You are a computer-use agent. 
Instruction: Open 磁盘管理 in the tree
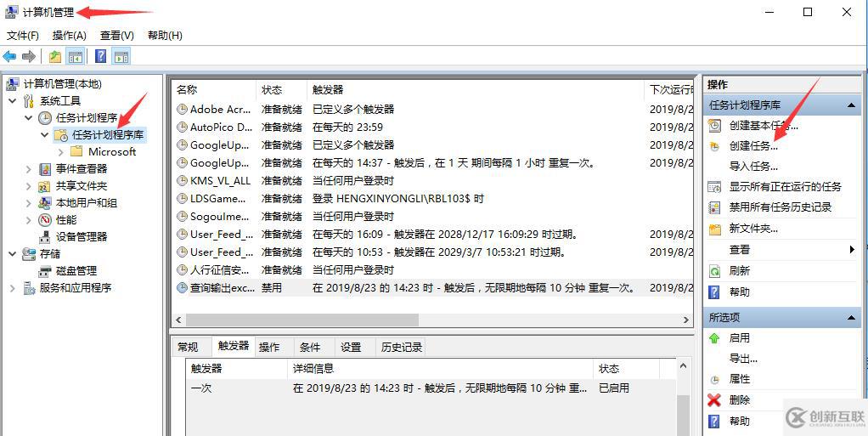[x=76, y=271]
